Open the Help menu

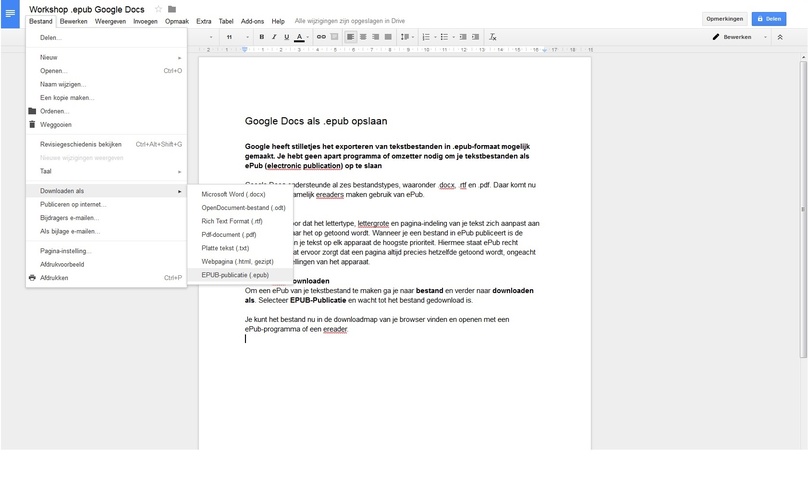278,21
